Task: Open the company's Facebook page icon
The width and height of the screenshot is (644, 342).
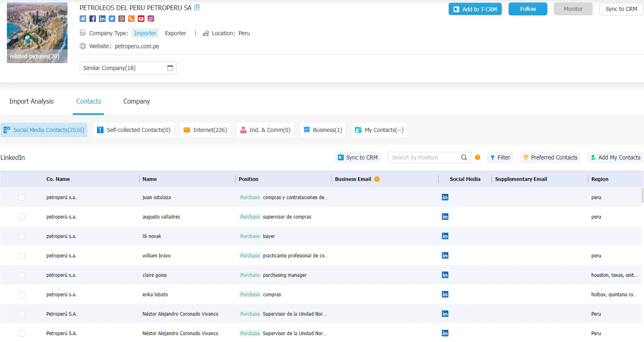Action: 93,19
